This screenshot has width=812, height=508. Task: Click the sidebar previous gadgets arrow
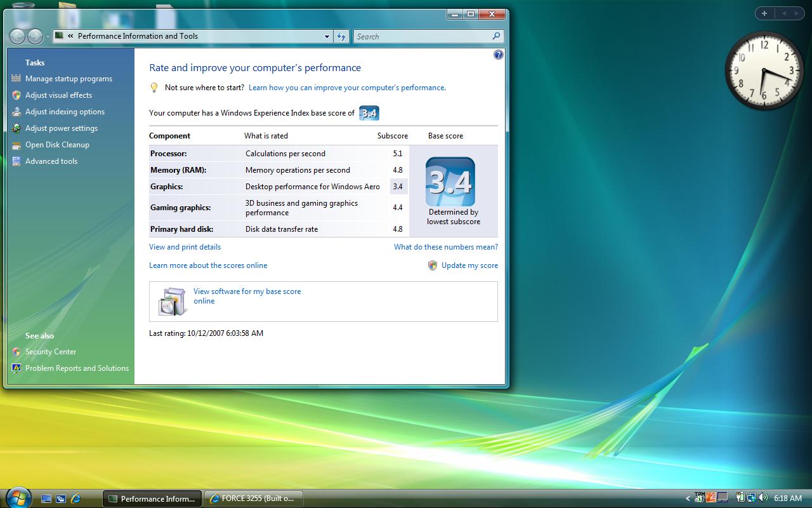point(784,13)
